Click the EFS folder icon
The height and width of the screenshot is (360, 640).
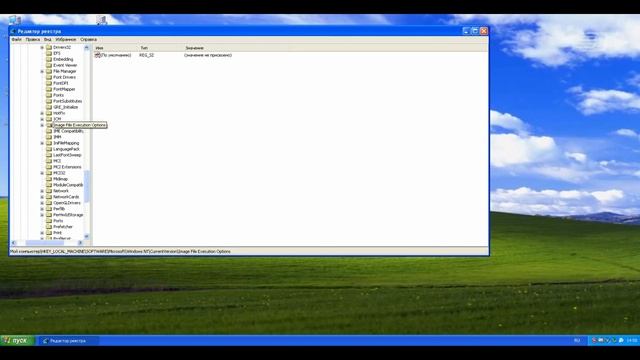49,53
